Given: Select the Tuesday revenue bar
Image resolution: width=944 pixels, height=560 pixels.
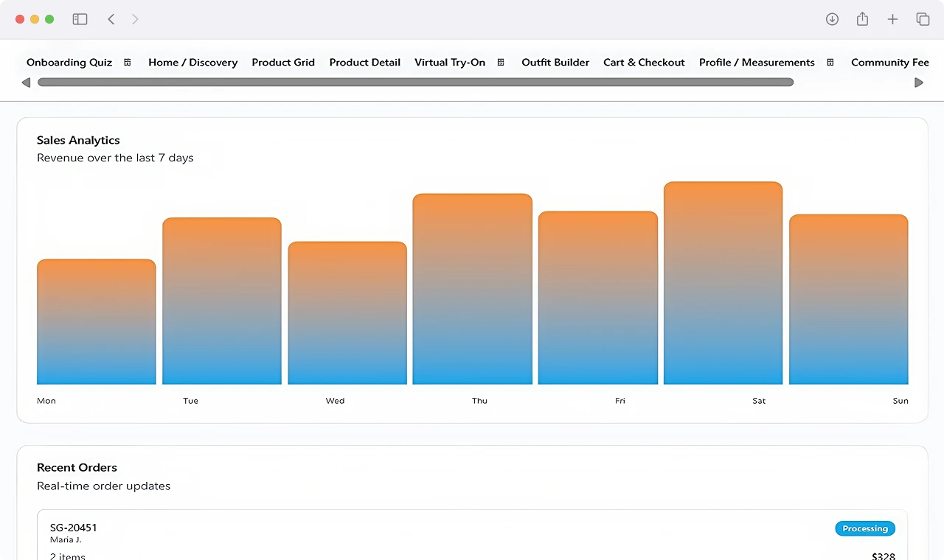Looking at the screenshot, I should (x=222, y=301).
